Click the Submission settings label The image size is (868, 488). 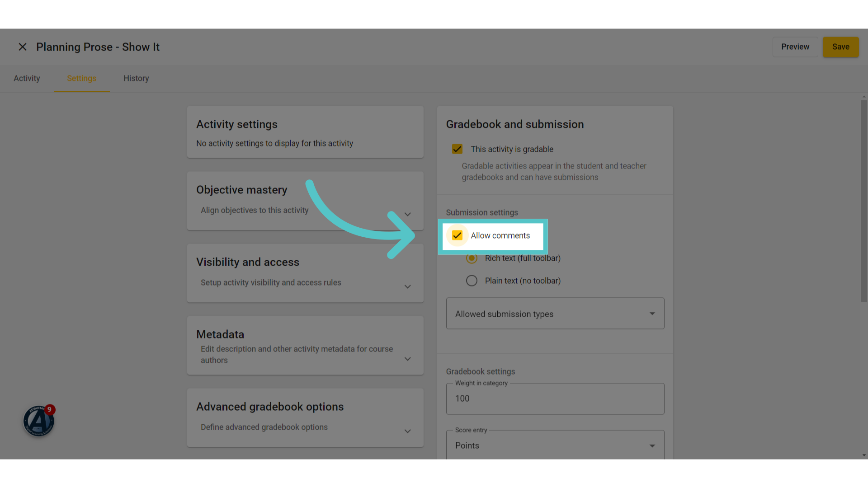pos(482,212)
